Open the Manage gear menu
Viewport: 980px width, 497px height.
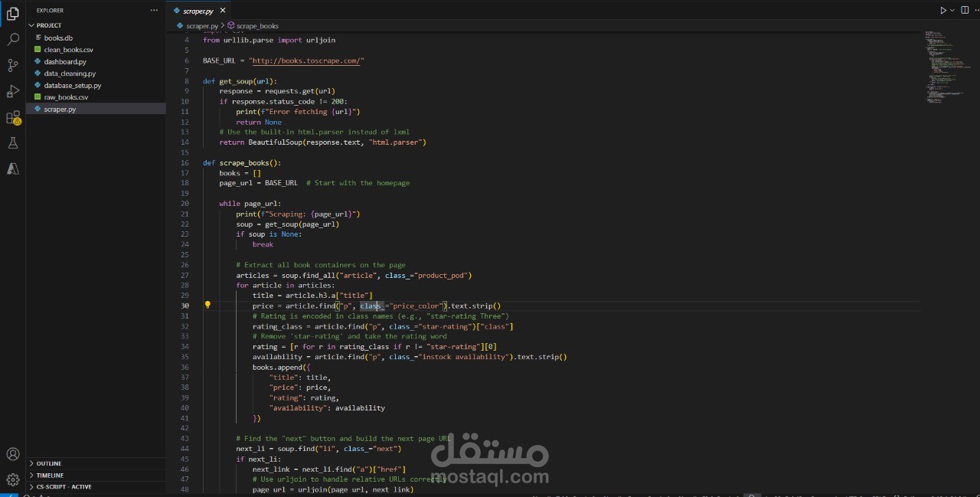click(12, 479)
